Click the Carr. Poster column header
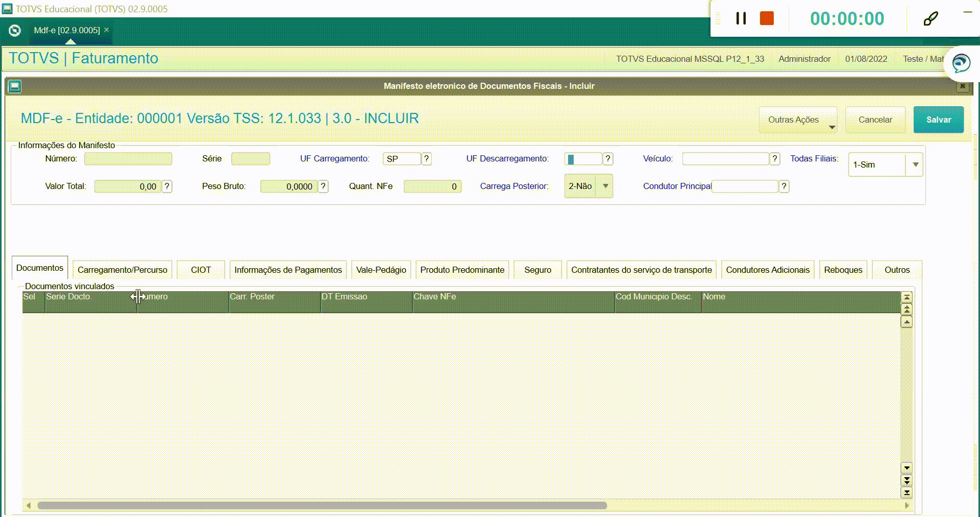This screenshot has height=517, width=980. click(x=275, y=302)
